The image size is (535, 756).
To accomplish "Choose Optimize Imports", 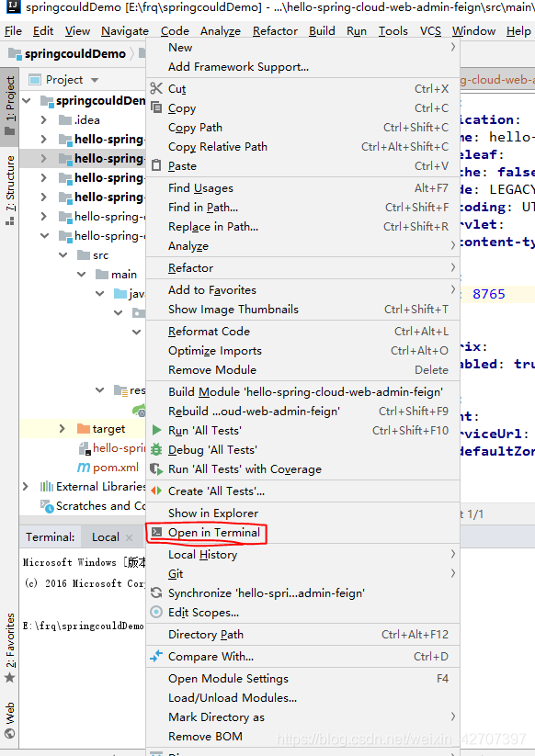I will tap(302, 351).
